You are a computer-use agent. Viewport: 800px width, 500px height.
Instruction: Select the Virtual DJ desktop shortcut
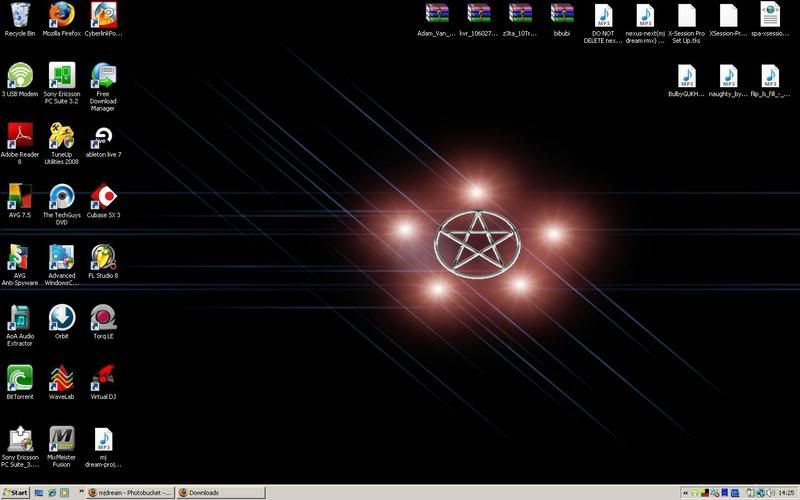coord(103,378)
